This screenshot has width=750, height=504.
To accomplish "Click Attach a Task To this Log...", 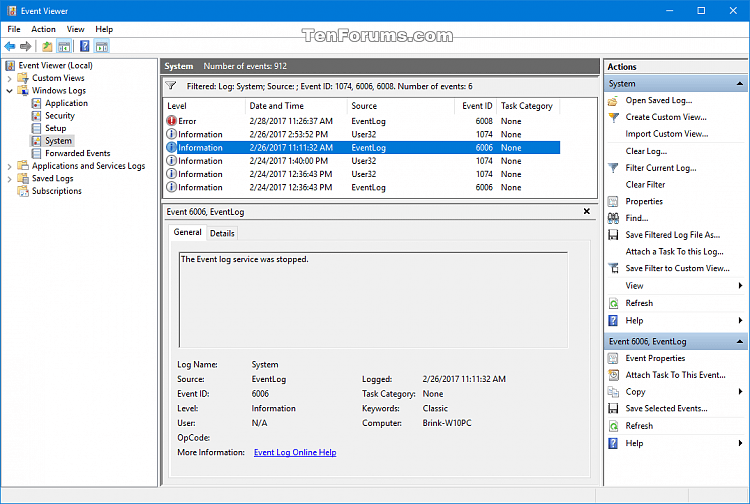I will pyautogui.click(x=674, y=252).
